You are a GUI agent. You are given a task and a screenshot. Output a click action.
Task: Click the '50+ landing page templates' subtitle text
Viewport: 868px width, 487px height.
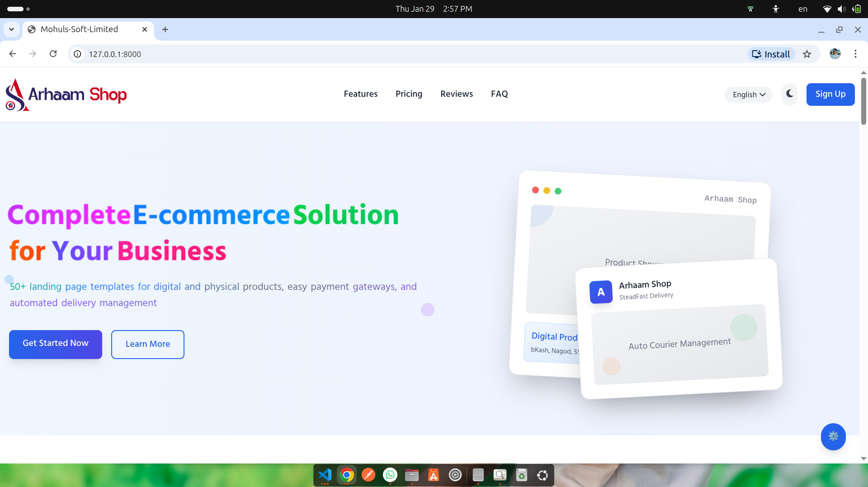[x=213, y=295]
